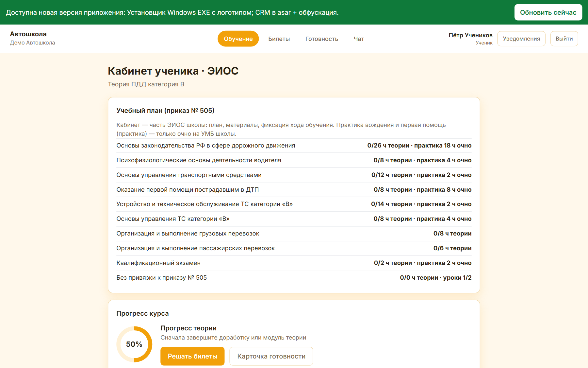The image size is (588, 368).
Task: Select row 'Оказание первой помощи пострадавшим в ДТП'
Action: tap(294, 190)
